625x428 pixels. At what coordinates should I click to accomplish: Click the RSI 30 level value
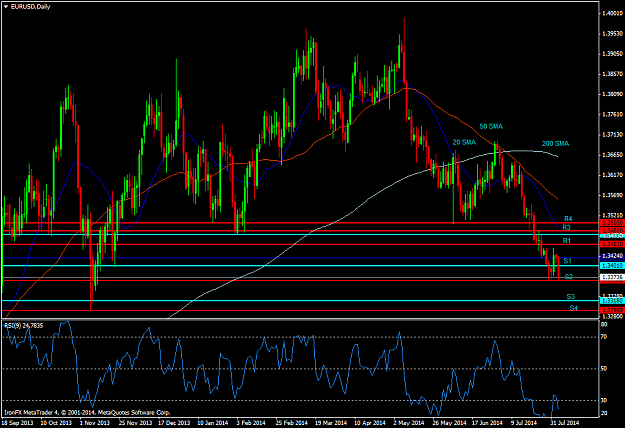(604, 401)
